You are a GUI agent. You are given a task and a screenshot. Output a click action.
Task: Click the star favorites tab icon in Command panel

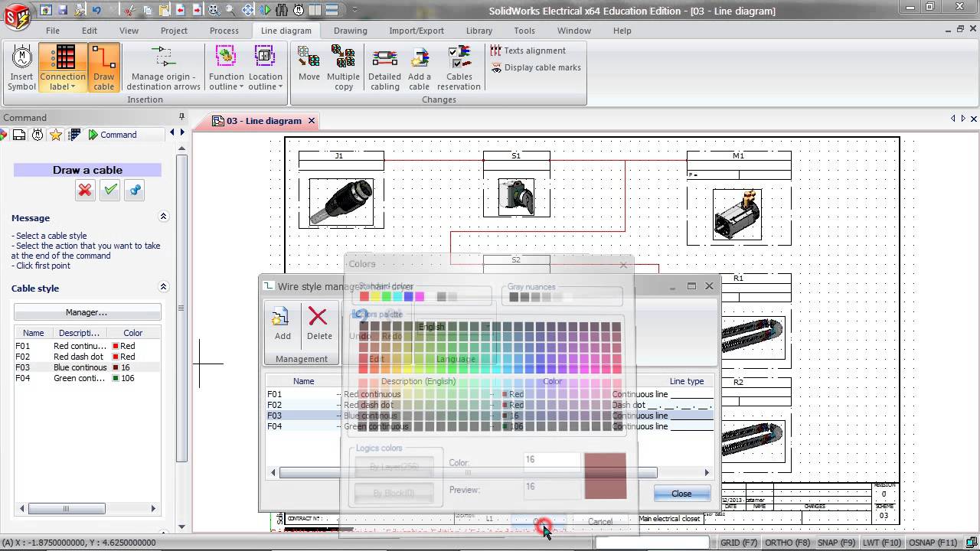point(56,135)
